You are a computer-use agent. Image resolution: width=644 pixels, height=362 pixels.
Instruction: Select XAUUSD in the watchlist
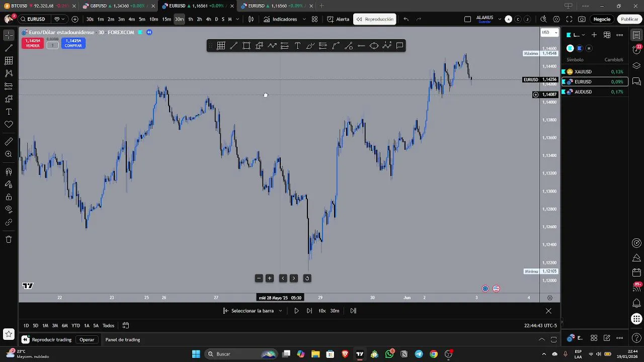595,72
